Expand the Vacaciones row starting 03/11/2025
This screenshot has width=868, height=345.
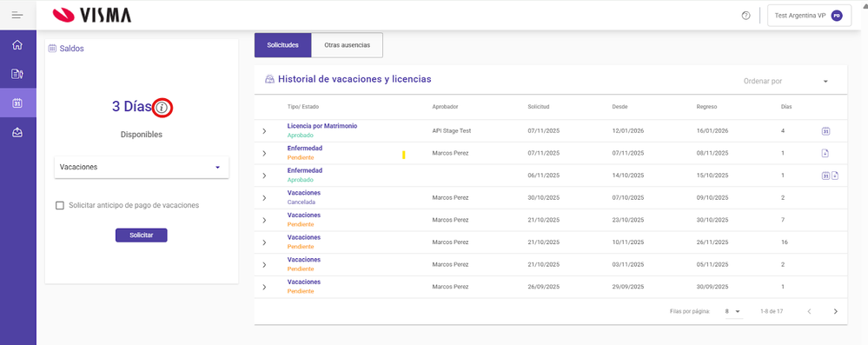[264, 265]
